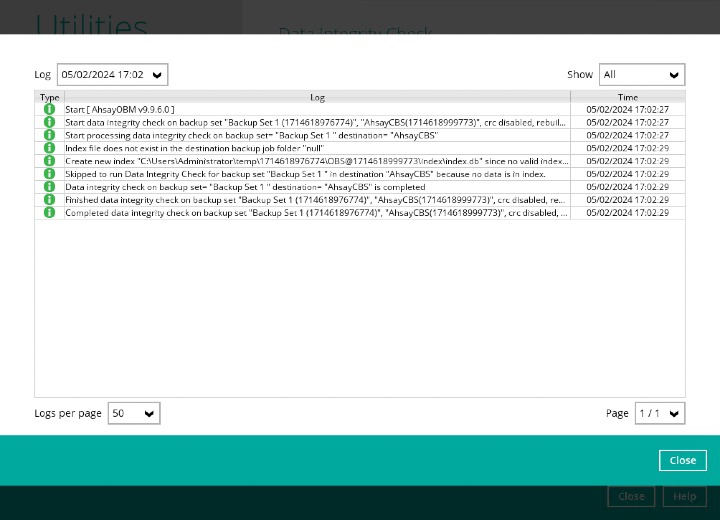This screenshot has height=520, width=720.
Task: Click info icon for 'Start processing data integrity' row
Action: (49, 135)
